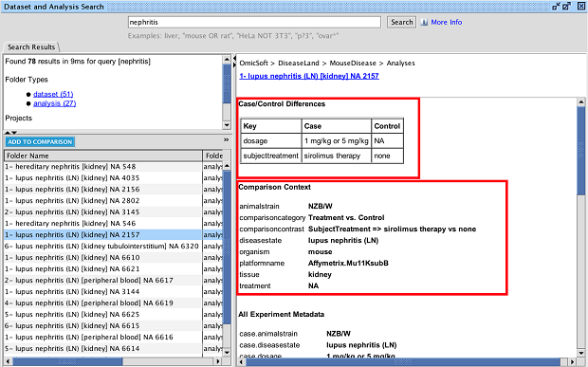Select row lupus nephritis [kidney] NA 3144
Viewport: 588px width, 367px height.
pos(103,292)
